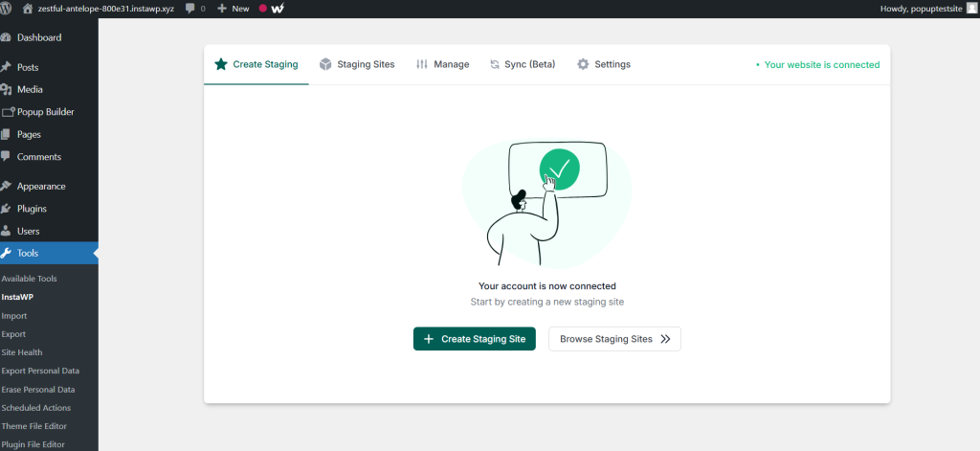The height and width of the screenshot is (451, 980).
Task: Open InstaWP submenu link
Action: (x=17, y=297)
